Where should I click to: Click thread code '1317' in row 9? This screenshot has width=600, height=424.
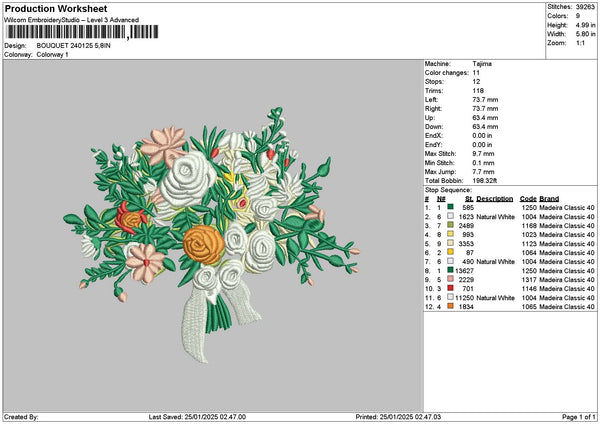click(x=529, y=280)
